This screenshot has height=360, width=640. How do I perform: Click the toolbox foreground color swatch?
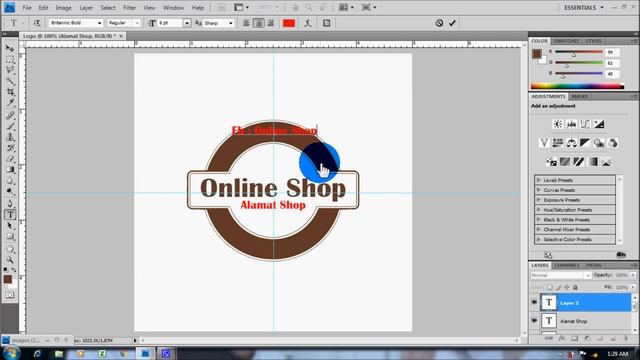7,279
